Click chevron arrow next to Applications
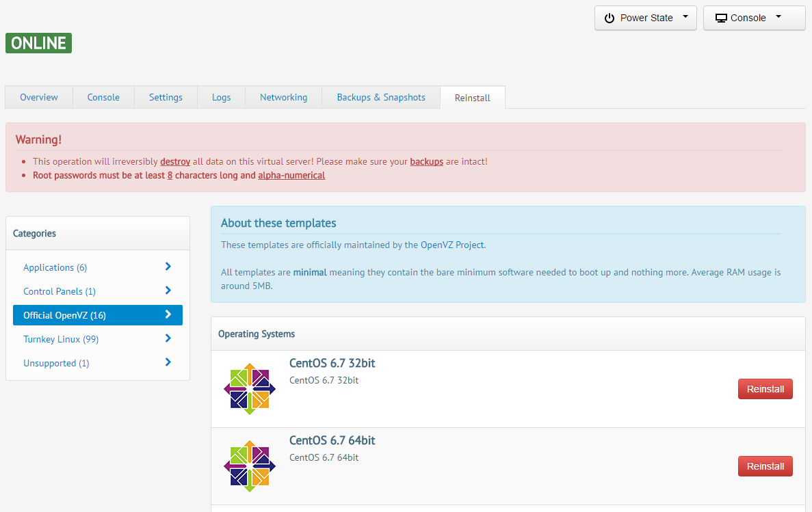The image size is (812, 512). tap(168, 267)
